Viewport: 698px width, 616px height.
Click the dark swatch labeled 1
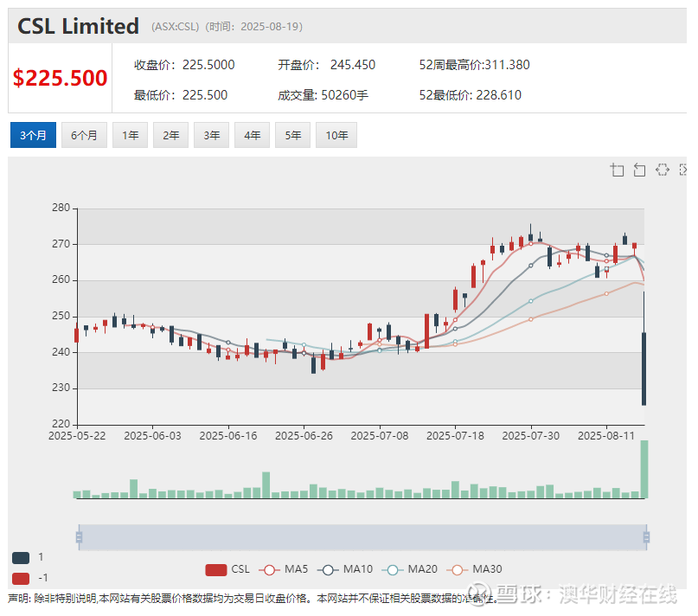point(21,557)
